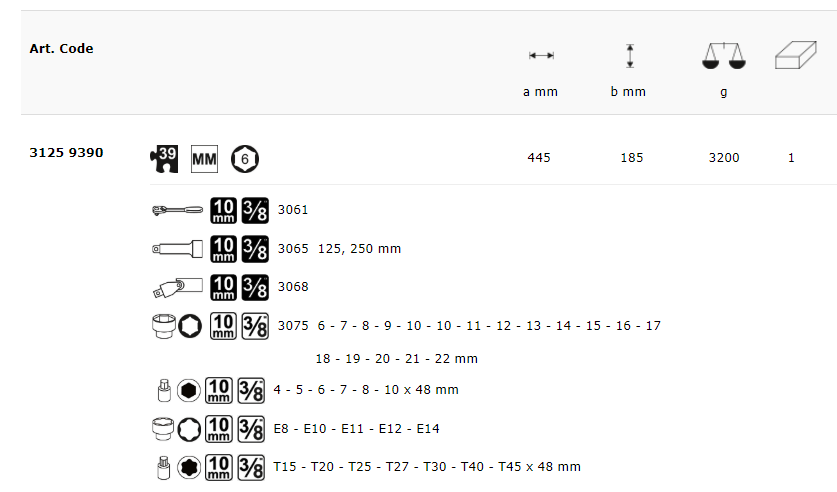Select article code 3125 9390

66,153
